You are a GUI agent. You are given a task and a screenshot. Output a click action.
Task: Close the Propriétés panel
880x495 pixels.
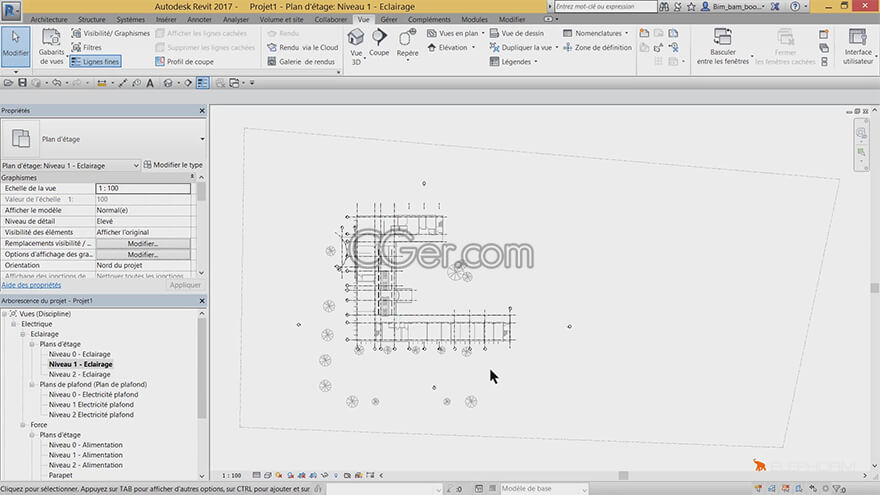click(202, 111)
